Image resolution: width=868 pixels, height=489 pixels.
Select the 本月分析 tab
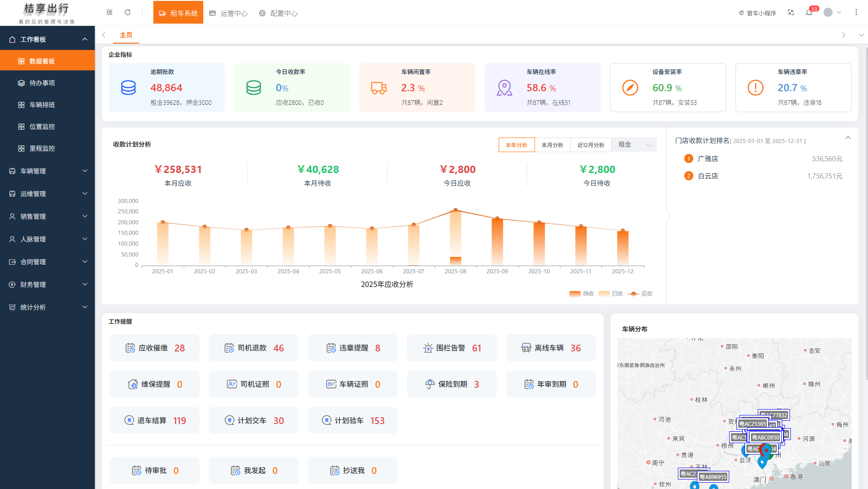coord(552,145)
